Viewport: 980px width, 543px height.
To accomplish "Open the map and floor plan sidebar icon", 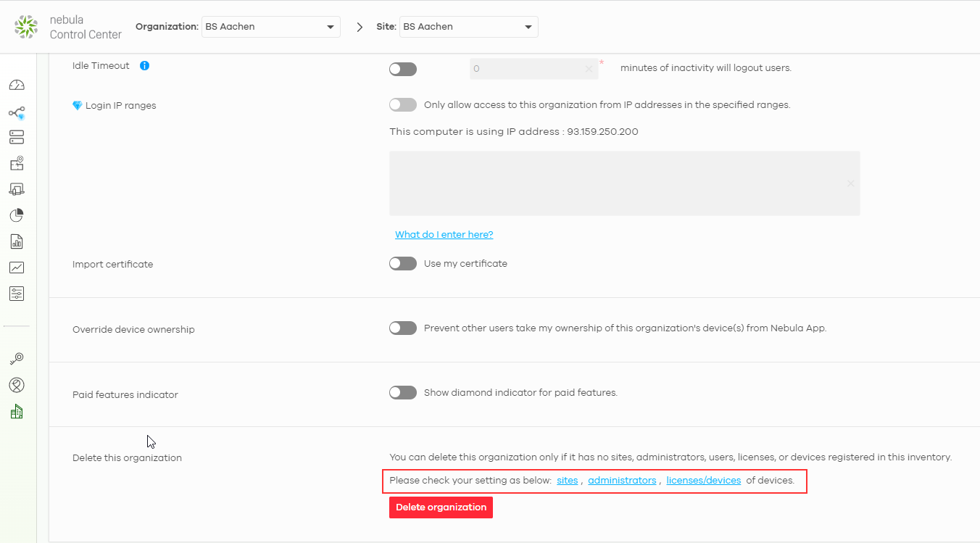I will (x=17, y=163).
